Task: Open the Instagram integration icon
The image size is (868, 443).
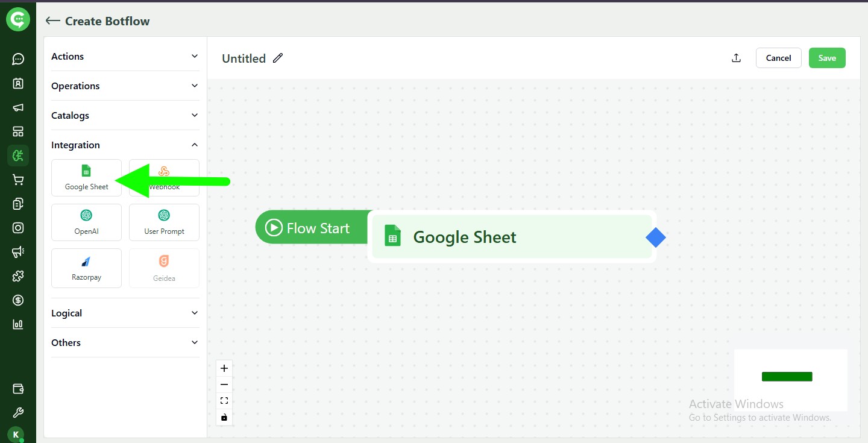Action: tap(18, 228)
